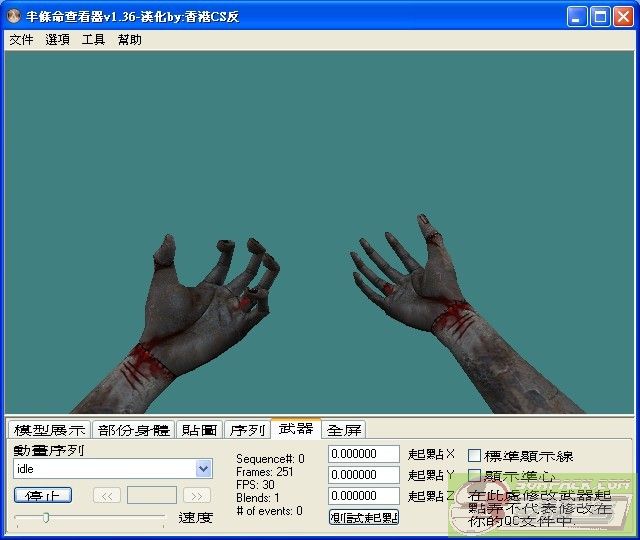640x540 pixels.
Task: Click the previous frame << button
Action: tap(107, 495)
